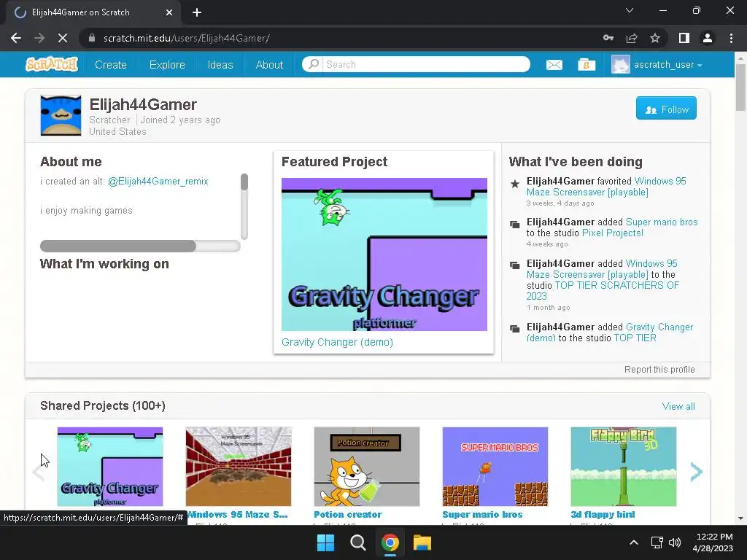Screen dimensions: 747x560
Task: Click Report this profile
Action: [x=659, y=370]
